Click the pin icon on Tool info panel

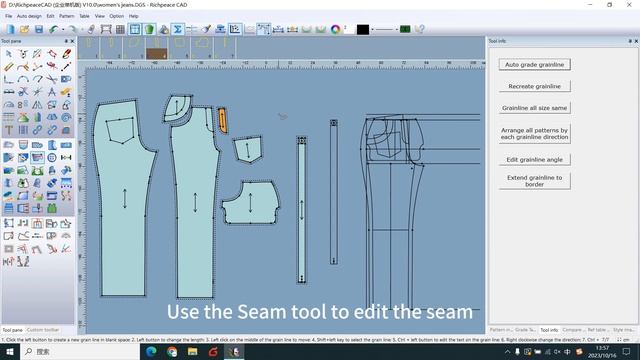630,41
